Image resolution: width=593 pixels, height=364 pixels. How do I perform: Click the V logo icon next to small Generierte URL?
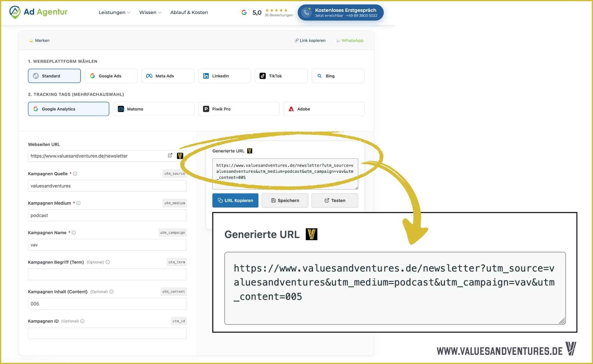pos(250,151)
